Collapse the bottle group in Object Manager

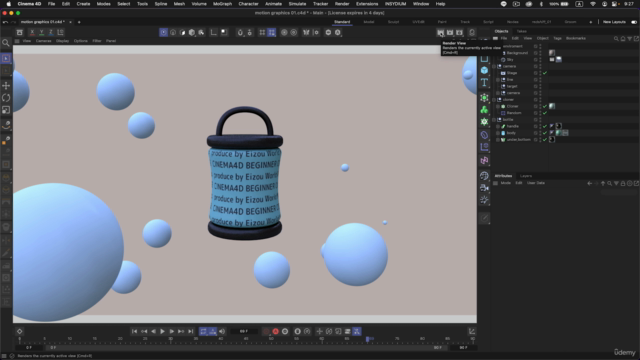click(x=494, y=120)
